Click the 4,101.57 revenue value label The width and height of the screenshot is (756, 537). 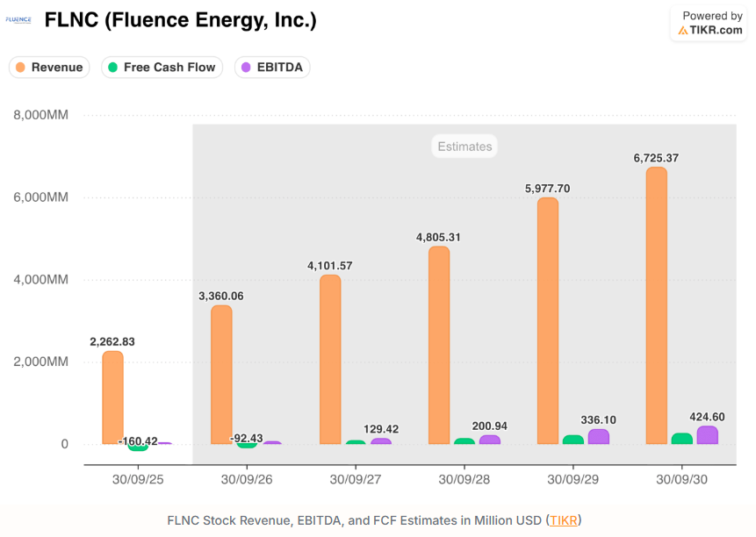point(330,266)
